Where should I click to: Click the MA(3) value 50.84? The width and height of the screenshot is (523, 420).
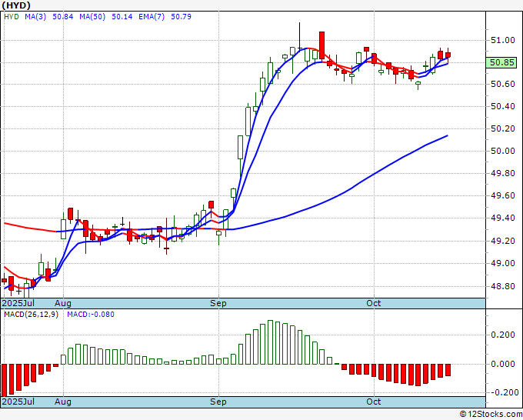(x=63, y=16)
